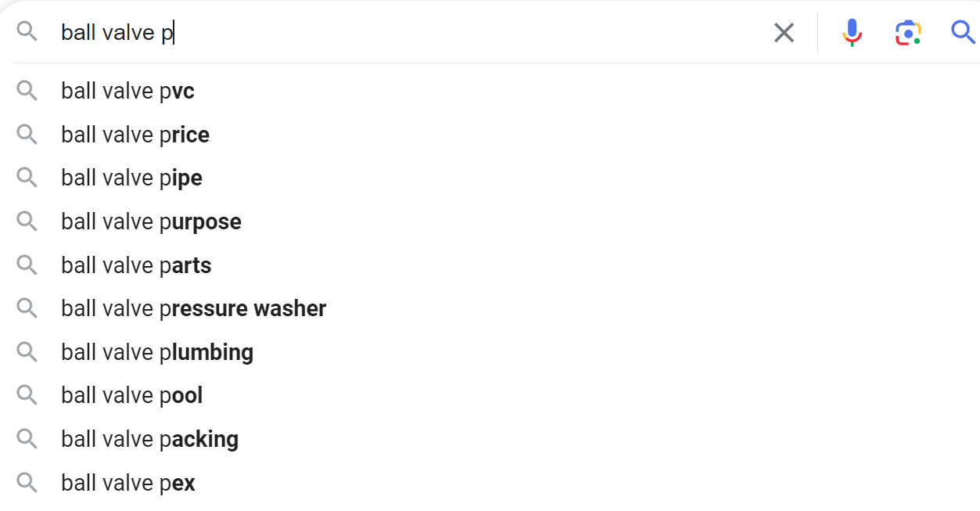The width and height of the screenshot is (980, 511).
Task: Click search icon beside 'ball valve pool'
Action: tap(27, 396)
